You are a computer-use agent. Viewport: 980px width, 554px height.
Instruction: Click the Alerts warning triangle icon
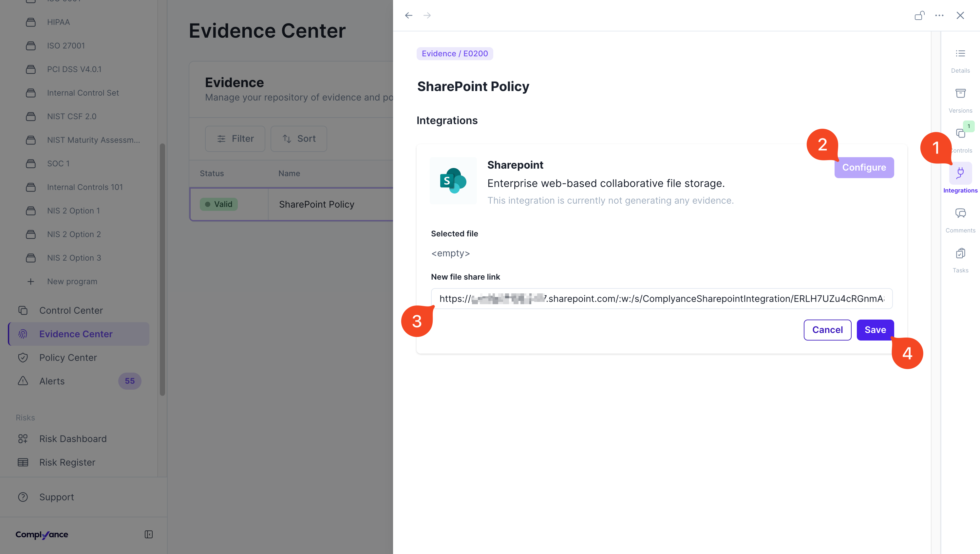23,381
